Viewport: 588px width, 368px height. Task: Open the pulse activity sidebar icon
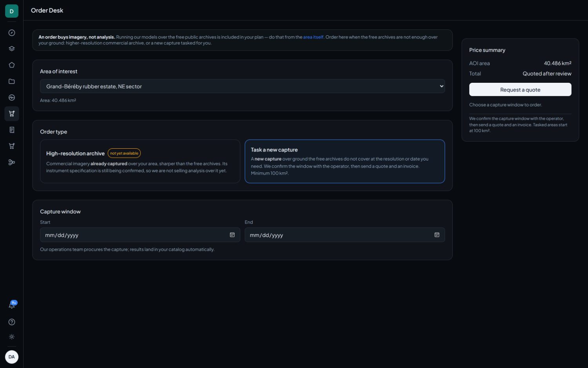point(12,97)
